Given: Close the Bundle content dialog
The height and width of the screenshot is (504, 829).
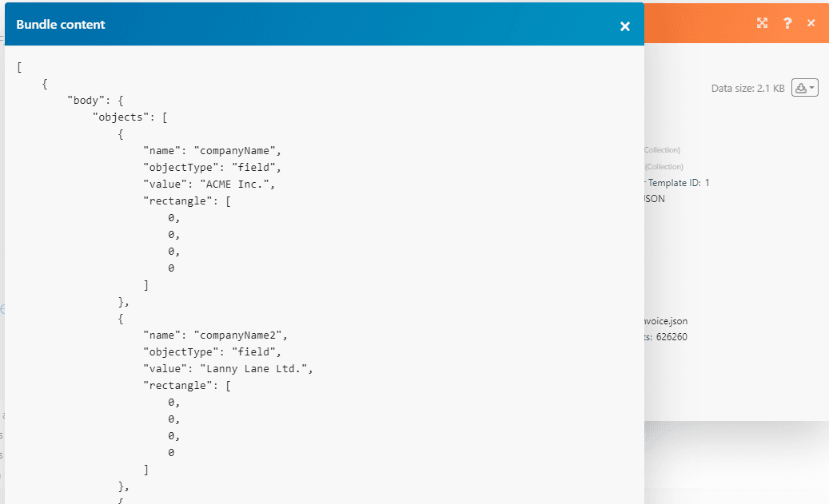Looking at the screenshot, I should (625, 26).
